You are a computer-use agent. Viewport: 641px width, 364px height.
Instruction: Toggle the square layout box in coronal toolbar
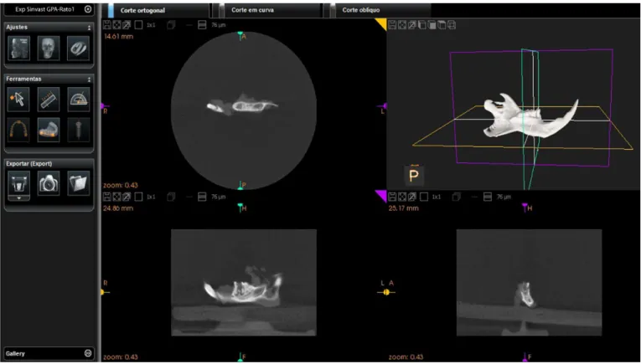coord(138,197)
